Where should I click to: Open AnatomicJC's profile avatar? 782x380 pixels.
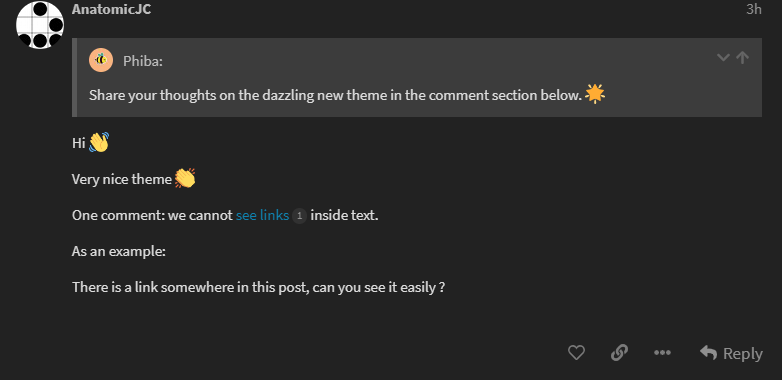40,25
